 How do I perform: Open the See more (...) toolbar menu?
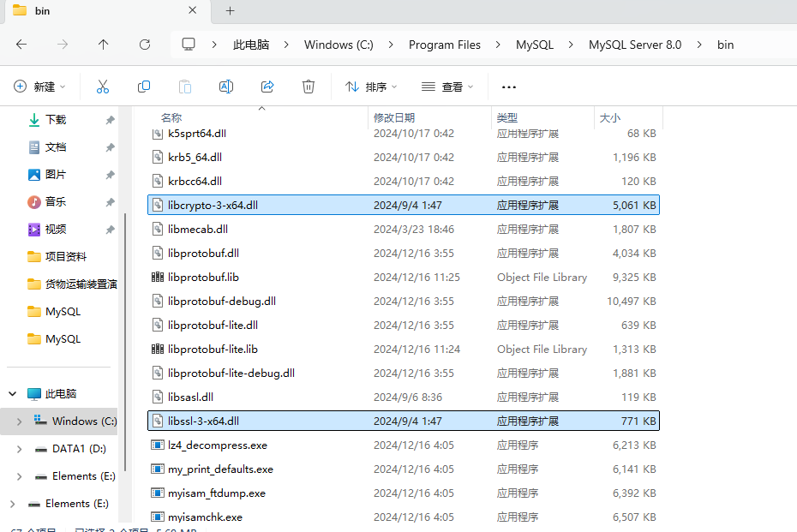[x=508, y=87]
